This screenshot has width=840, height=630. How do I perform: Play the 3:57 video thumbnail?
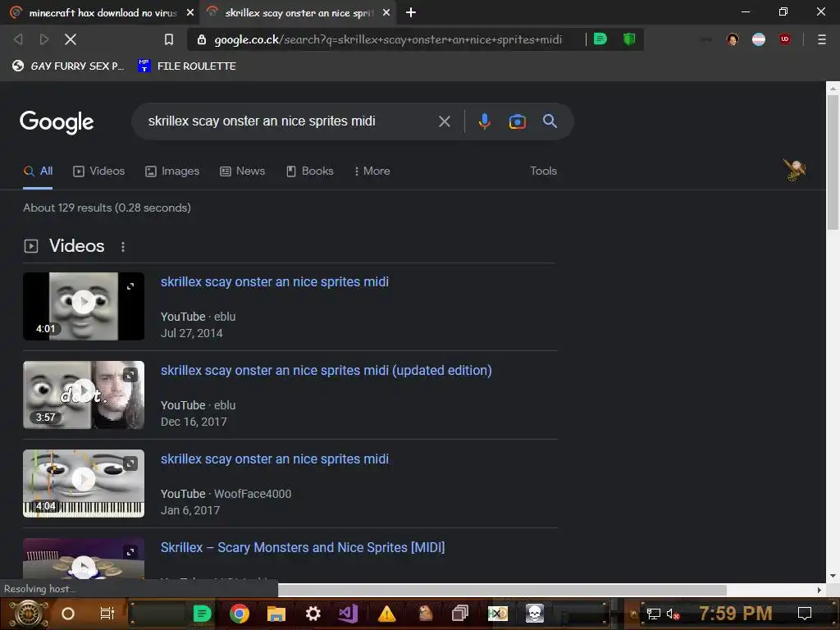pos(84,395)
